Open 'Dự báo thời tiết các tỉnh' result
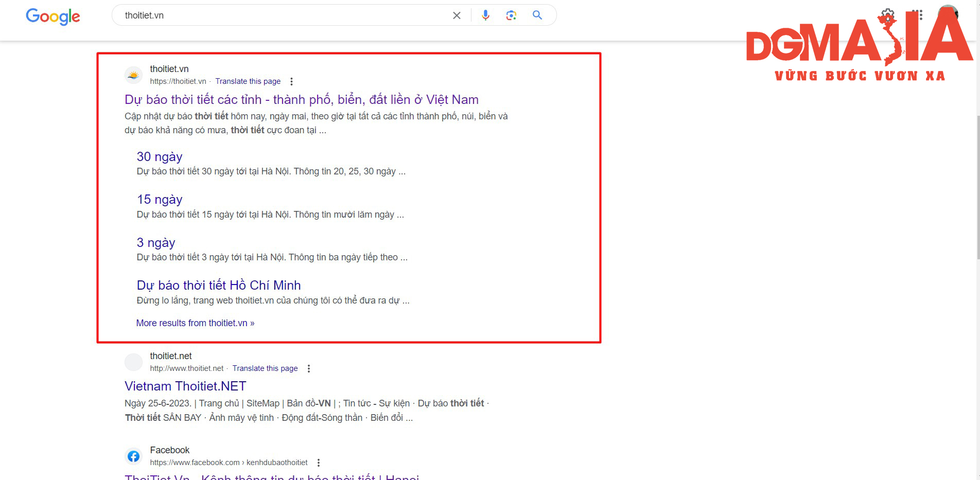Image resolution: width=980 pixels, height=480 pixels. point(302,99)
